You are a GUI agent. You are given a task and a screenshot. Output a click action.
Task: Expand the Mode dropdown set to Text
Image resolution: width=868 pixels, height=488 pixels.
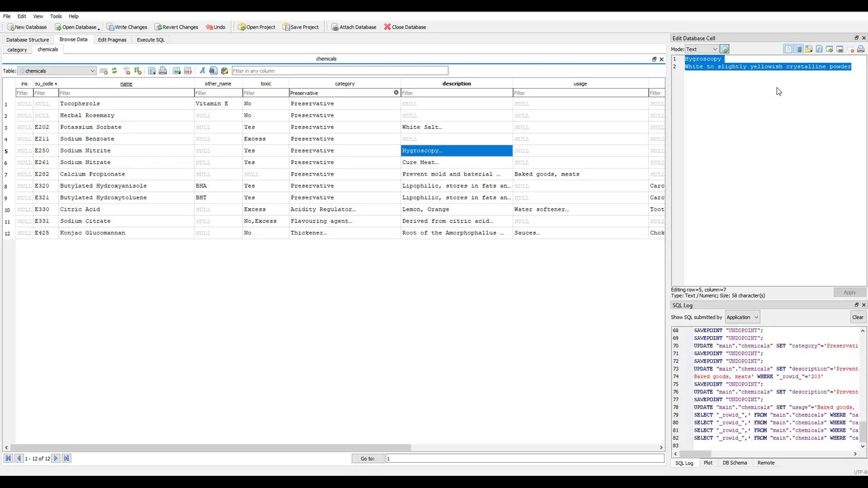pyautogui.click(x=701, y=49)
